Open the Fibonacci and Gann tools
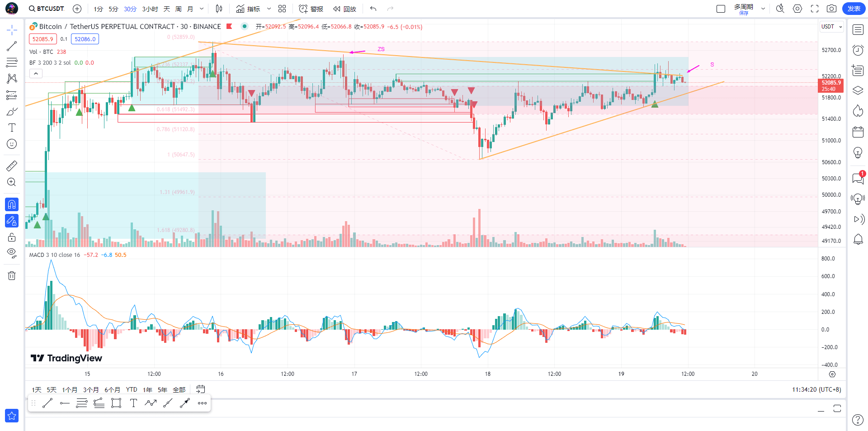This screenshot has height=431, width=868. coord(12,62)
